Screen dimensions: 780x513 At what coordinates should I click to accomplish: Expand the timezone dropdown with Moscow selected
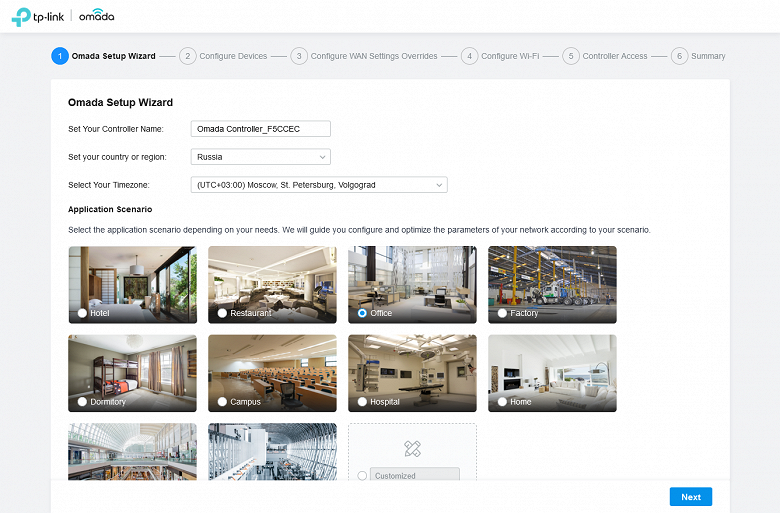coord(319,185)
